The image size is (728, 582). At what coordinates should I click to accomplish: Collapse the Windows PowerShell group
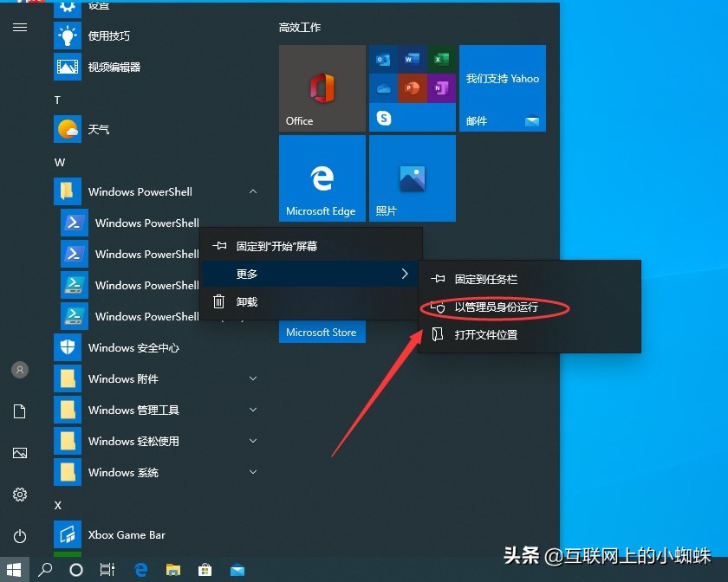252,191
